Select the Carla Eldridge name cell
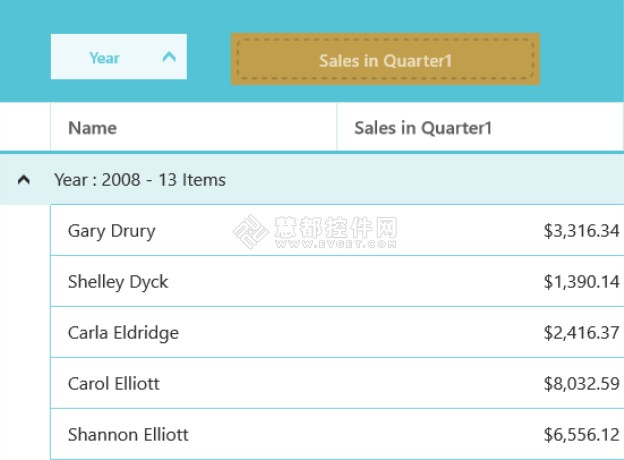This screenshot has height=460, width=624. coord(193,332)
